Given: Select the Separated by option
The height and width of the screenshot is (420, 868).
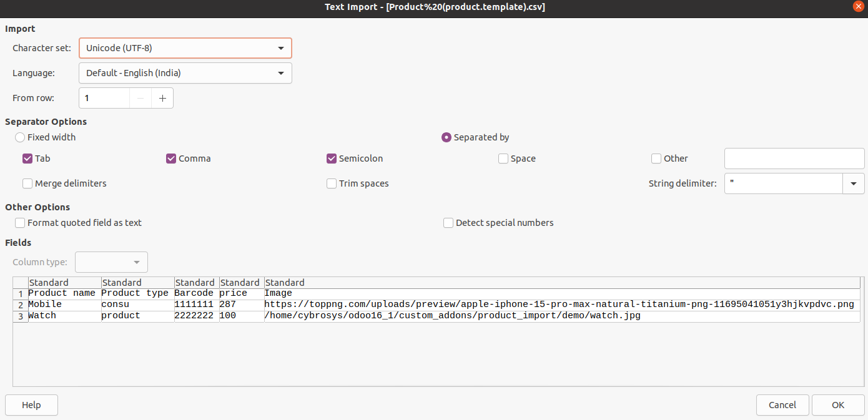Looking at the screenshot, I should (446, 137).
